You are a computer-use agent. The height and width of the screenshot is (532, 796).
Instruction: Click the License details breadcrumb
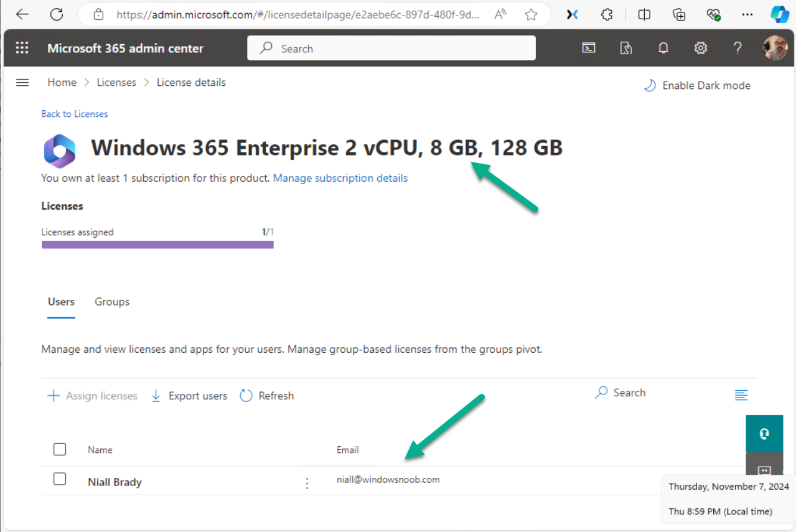click(x=191, y=82)
